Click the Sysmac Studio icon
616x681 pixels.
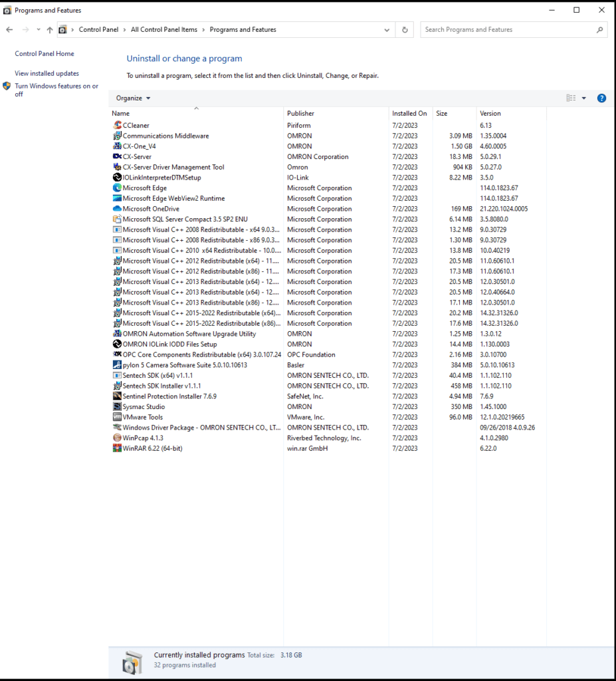117,406
